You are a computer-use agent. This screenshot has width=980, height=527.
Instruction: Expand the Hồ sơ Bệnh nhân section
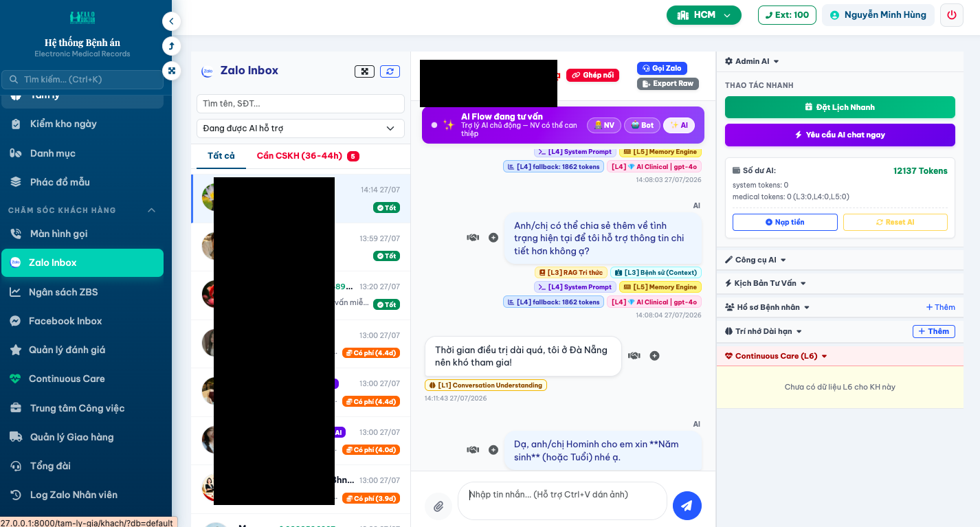tap(768, 307)
